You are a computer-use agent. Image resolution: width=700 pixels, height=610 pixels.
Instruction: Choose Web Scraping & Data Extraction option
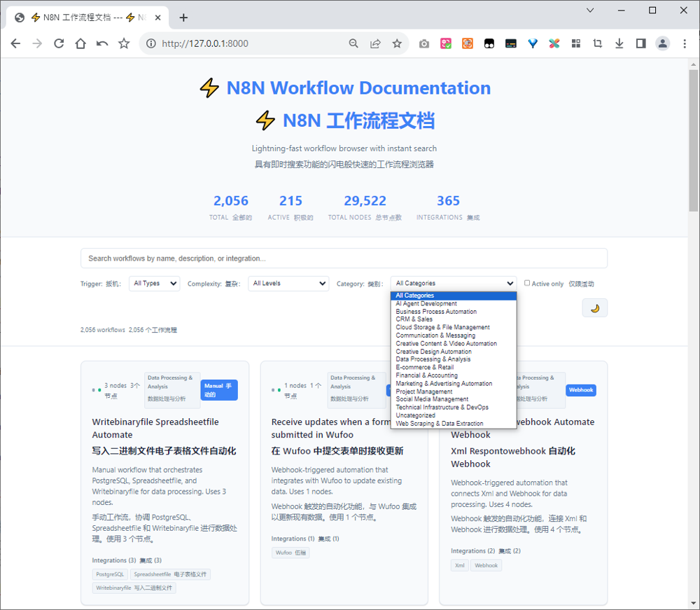point(439,424)
